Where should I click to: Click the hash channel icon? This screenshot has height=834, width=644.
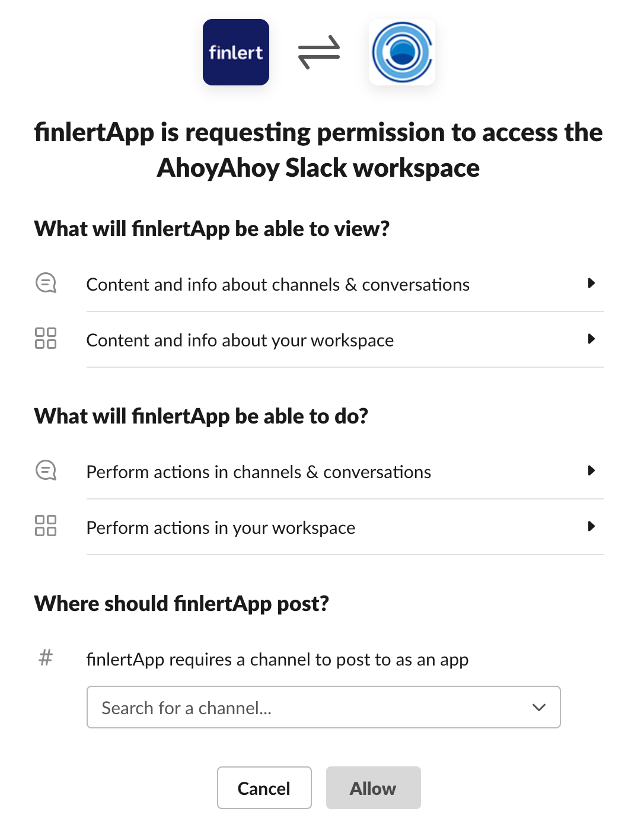pyautogui.click(x=46, y=657)
